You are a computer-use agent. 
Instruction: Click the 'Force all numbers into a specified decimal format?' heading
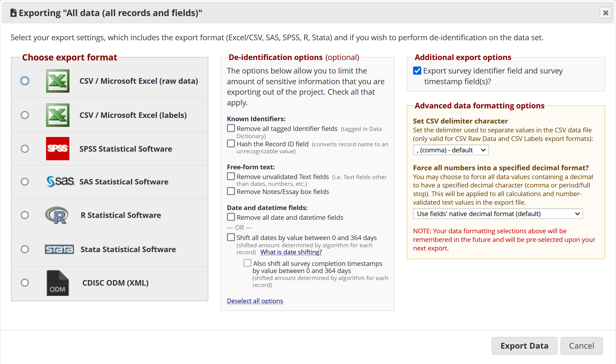(x=501, y=168)
